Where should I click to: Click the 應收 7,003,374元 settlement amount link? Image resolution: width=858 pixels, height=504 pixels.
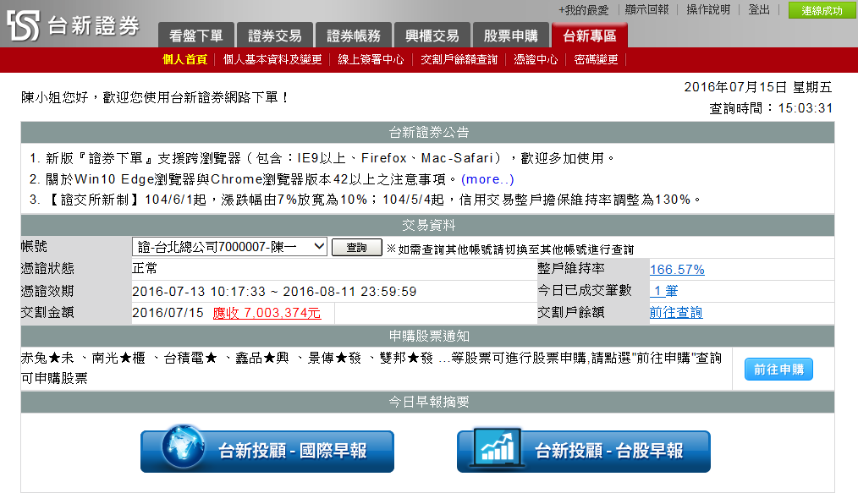tap(267, 313)
